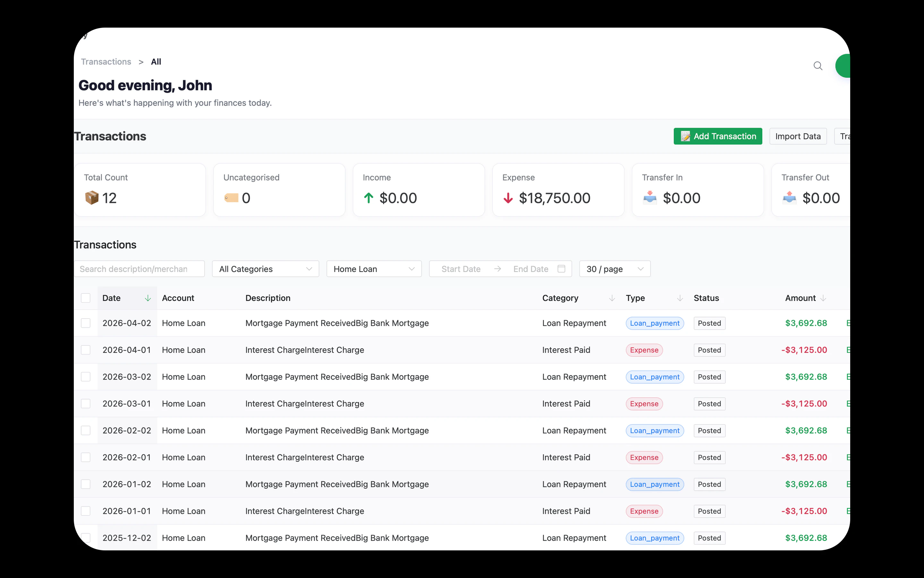
Task: Click the Status column header
Action: [706, 298]
